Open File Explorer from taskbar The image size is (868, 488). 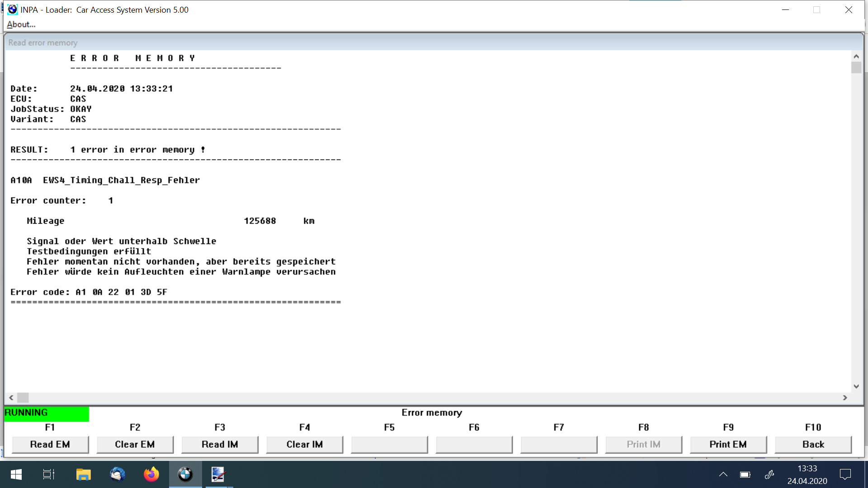(83, 474)
